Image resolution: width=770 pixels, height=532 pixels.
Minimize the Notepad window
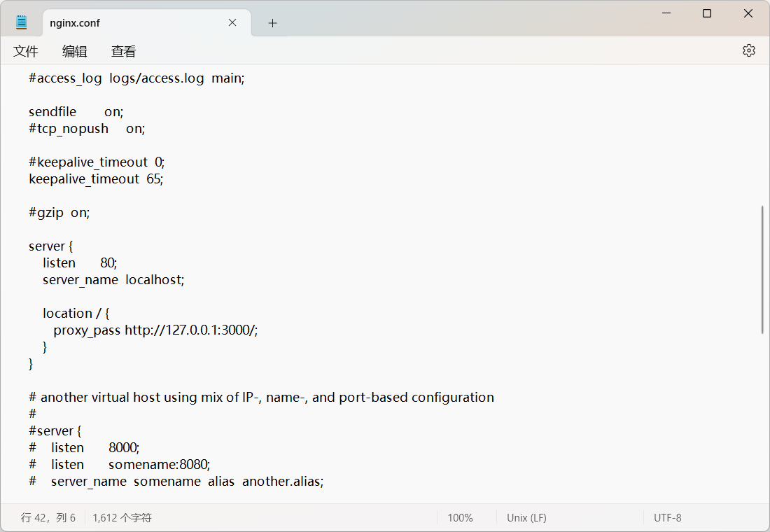pos(666,13)
